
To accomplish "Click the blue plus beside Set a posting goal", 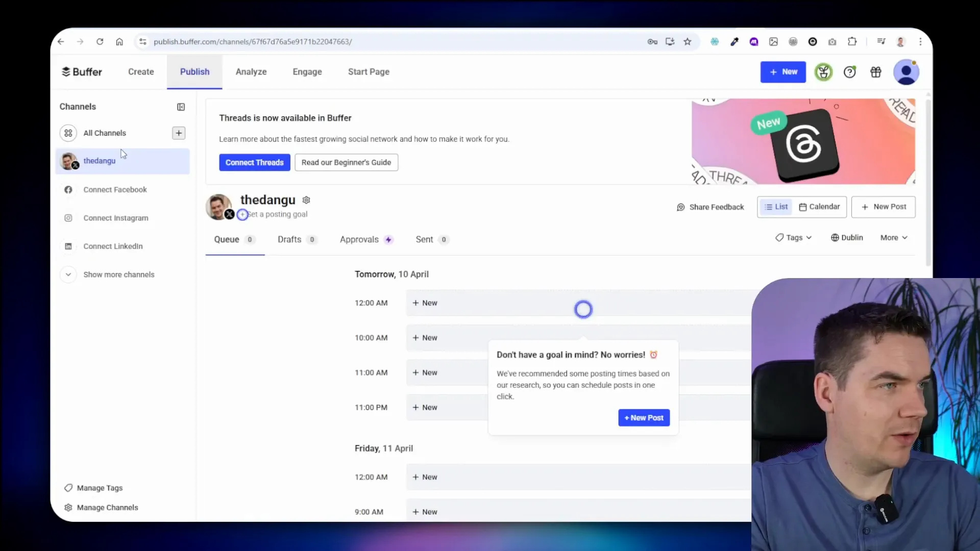I will pyautogui.click(x=242, y=215).
